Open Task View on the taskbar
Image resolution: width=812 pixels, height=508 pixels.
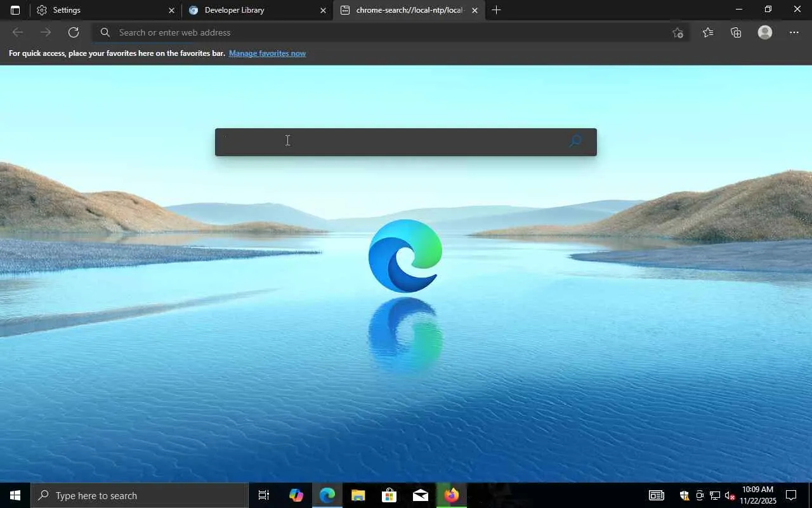coord(263,495)
